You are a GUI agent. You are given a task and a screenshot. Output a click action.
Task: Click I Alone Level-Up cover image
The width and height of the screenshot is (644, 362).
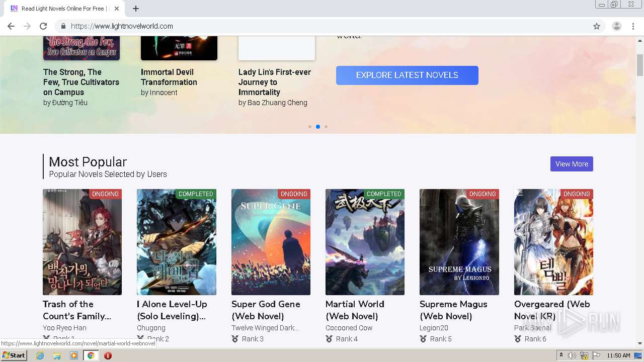click(177, 242)
